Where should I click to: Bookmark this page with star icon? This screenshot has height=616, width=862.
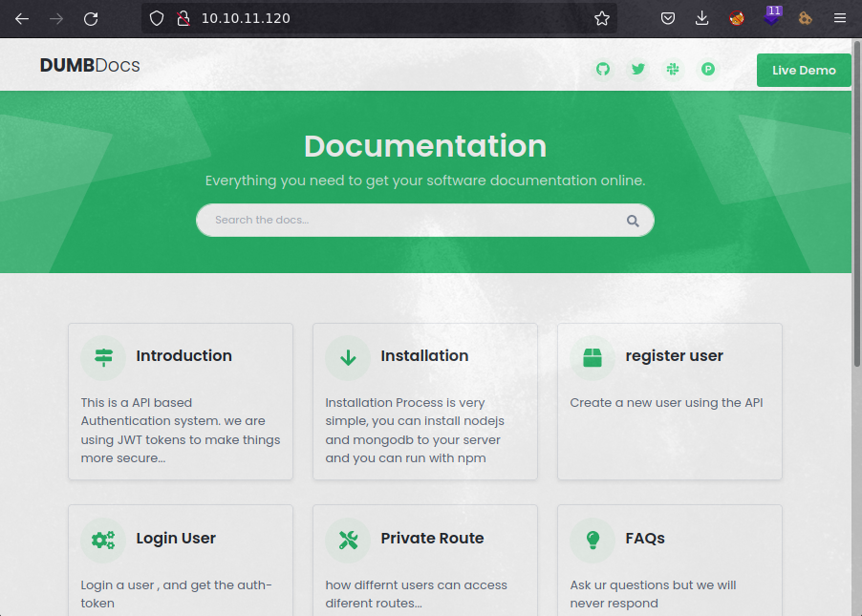click(602, 19)
